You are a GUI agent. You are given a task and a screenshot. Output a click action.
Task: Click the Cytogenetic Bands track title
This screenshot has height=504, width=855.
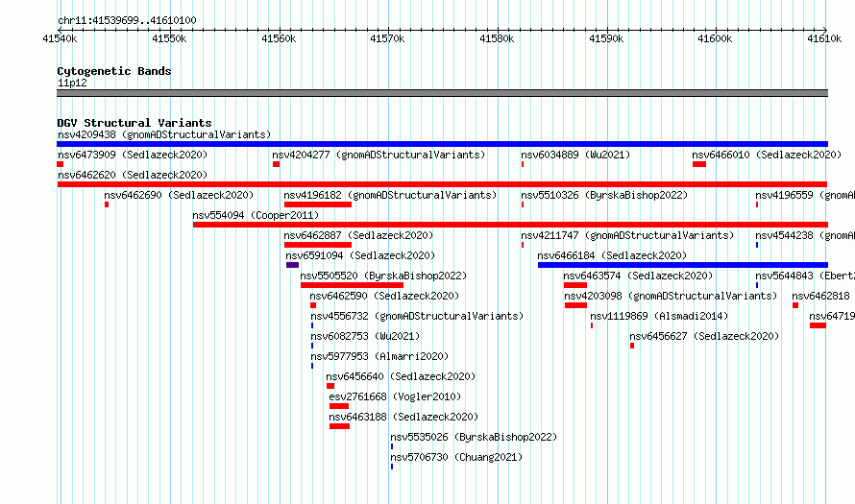[x=114, y=71]
